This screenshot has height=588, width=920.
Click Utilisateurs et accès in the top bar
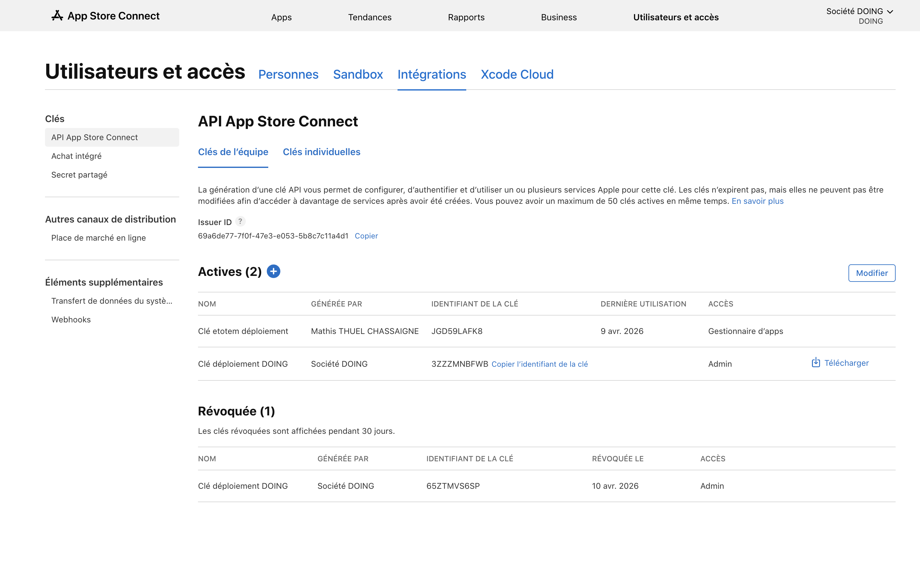[676, 17]
